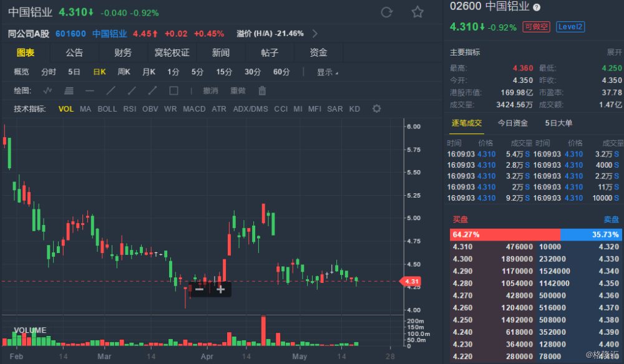
Task: Switch to the 公告 announcements tab
Action: coord(74,52)
